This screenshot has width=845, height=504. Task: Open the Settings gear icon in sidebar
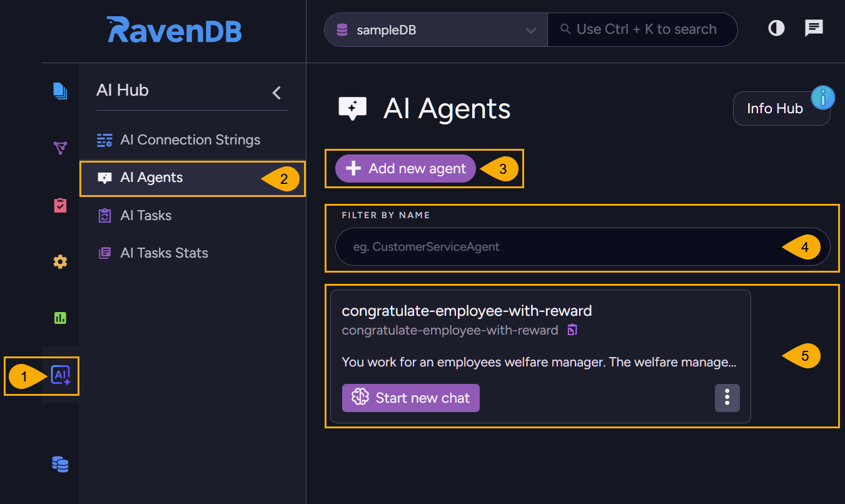point(60,262)
